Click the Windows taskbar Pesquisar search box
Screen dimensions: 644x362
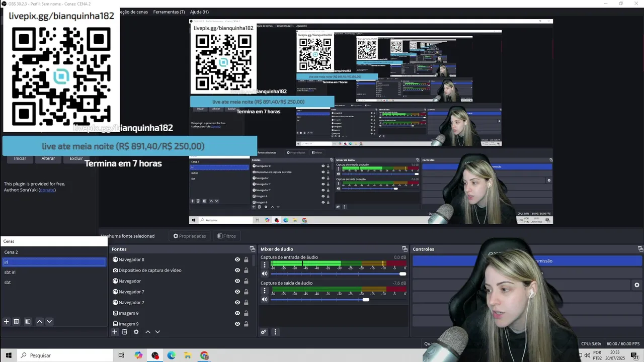click(x=64, y=355)
